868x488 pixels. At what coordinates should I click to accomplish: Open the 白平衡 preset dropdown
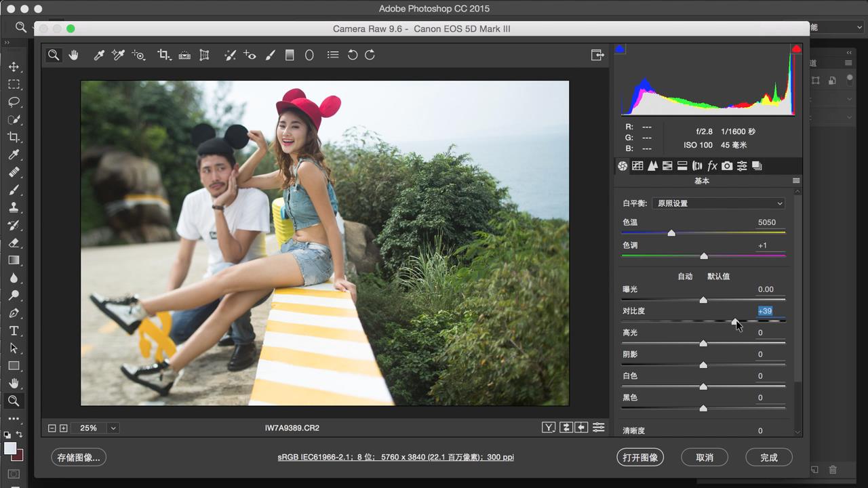point(718,203)
